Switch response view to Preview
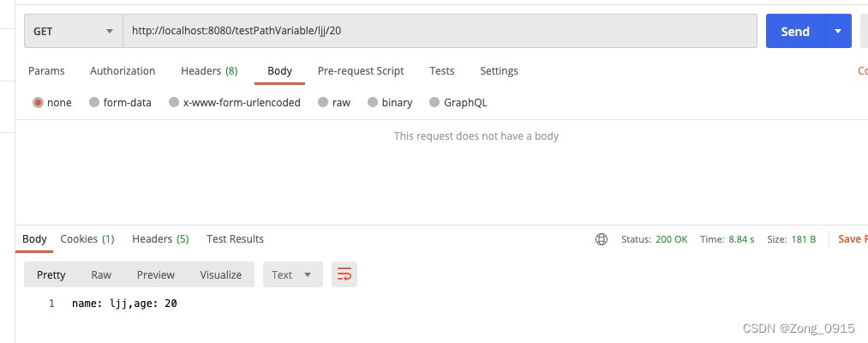This screenshot has height=343, width=868. tap(156, 274)
